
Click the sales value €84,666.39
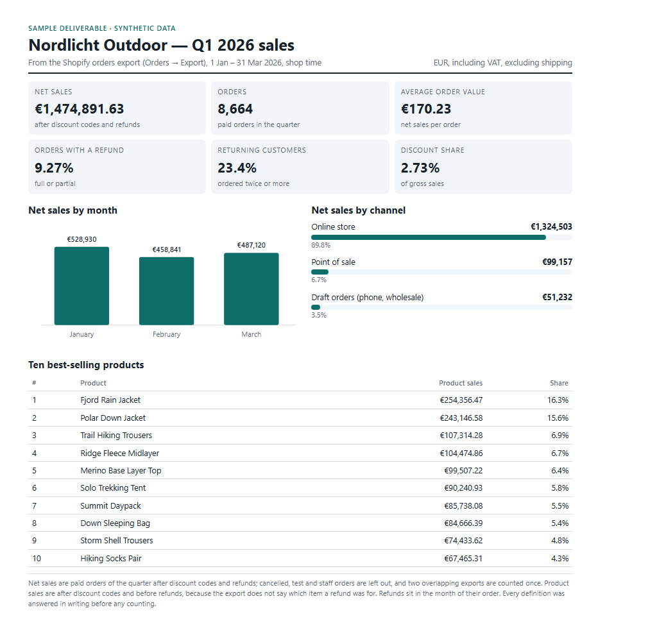pyautogui.click(x=463, y=523)
